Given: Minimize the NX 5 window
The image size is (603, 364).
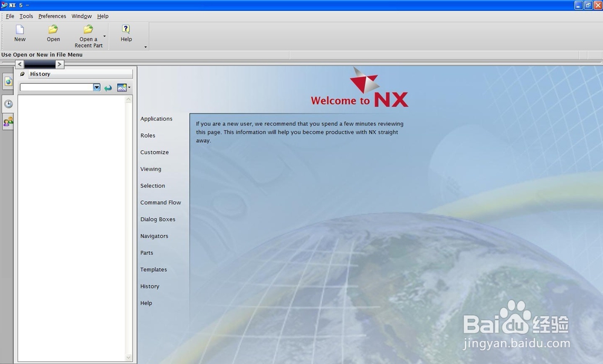Looking at the screenshot, I should [x=579, y=5].
